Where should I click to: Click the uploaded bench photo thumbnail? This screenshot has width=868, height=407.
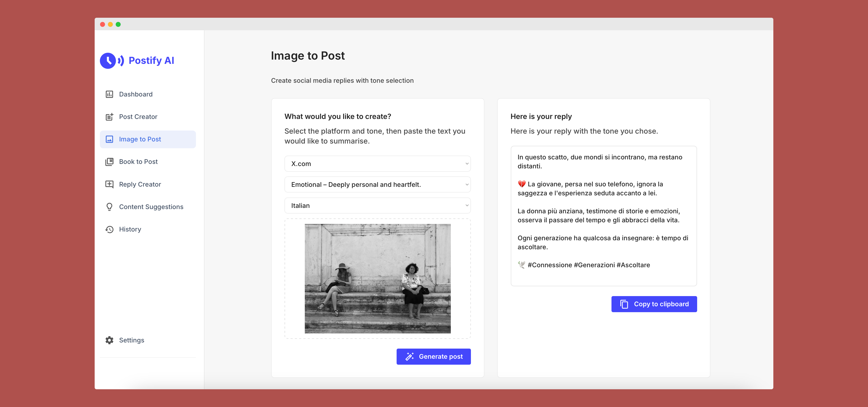tap(377, 279)
